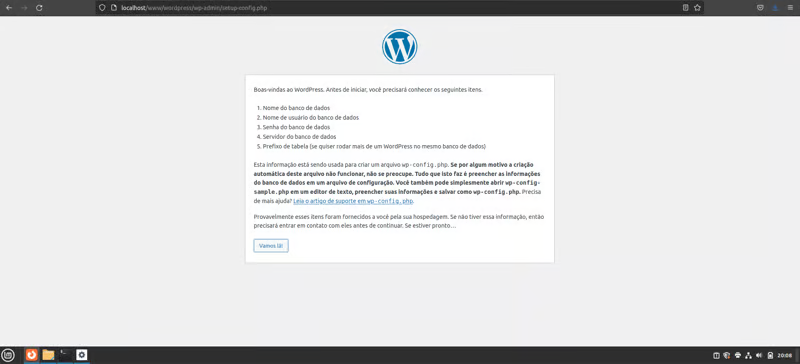Open the update manager shield in tray

coord(727,355)
